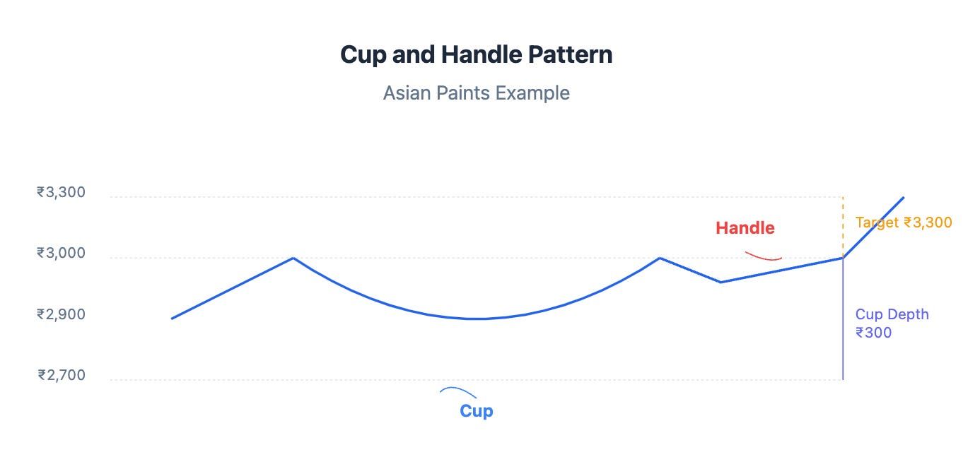The image size is (980, 469).
Task: Click the handle's lowest point on the line
Action: (x=721, y=283)
